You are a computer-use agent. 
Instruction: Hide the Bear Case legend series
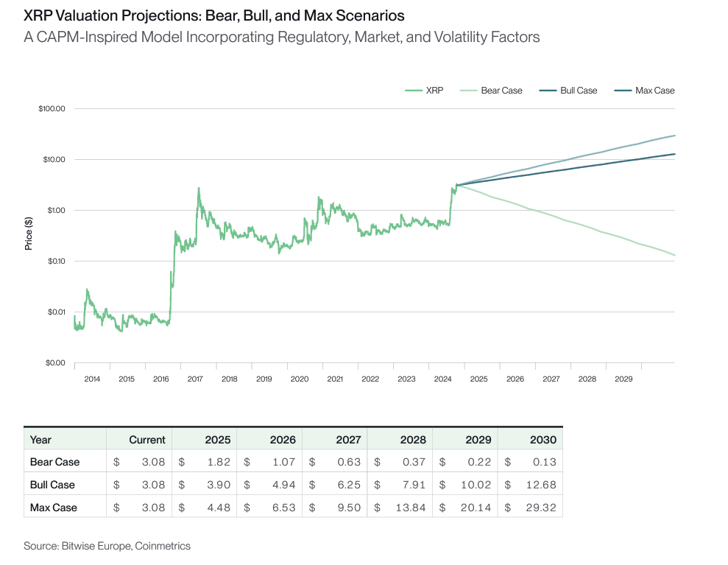(501, 91)
